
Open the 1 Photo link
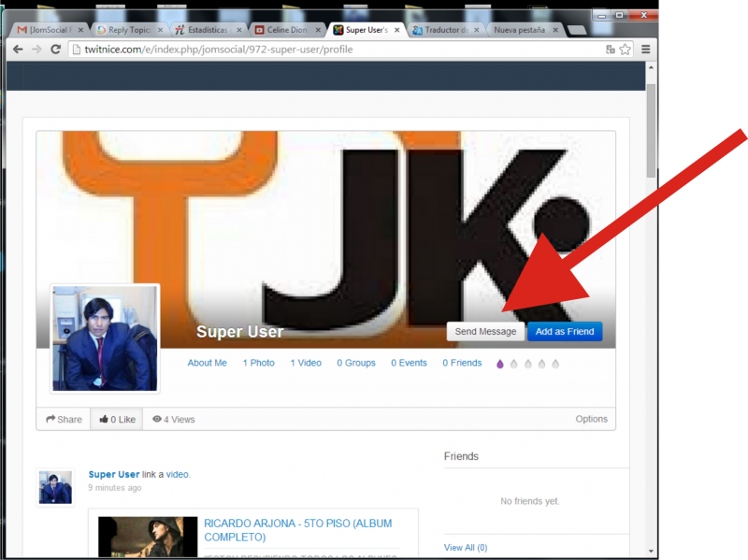[258, 363]
